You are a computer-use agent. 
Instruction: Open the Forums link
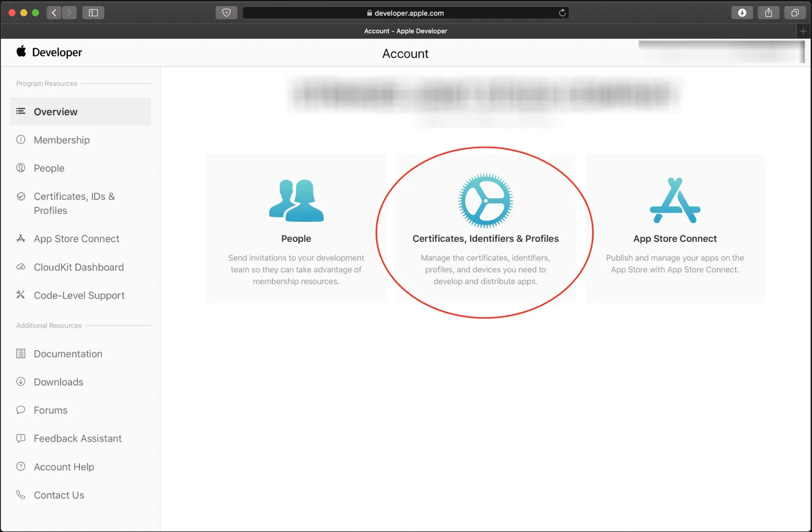point(81,410)
